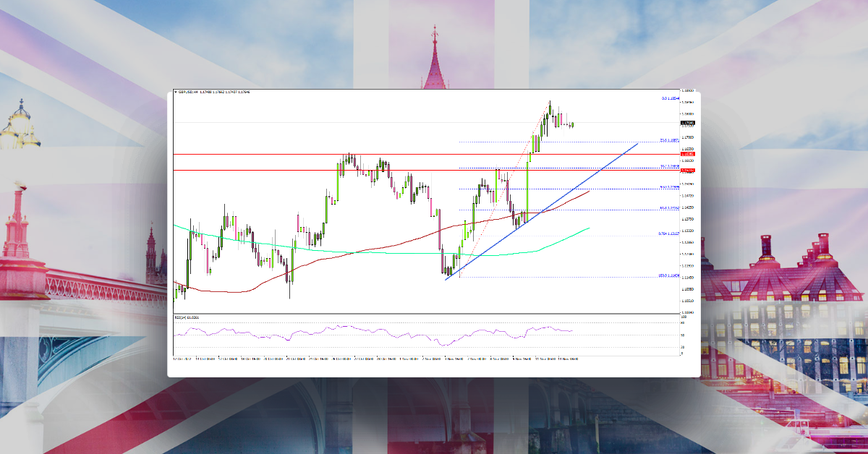Viewport: 868px width, 454px height.
Task: Click the RSI indicator line
Action: coord(362,333)
